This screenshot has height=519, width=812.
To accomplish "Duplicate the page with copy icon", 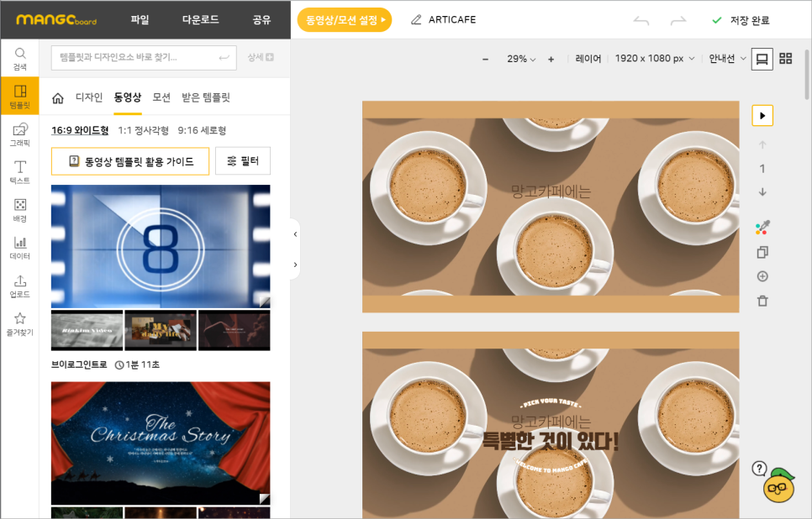I will pyautogui.click(x=762, y=253).
